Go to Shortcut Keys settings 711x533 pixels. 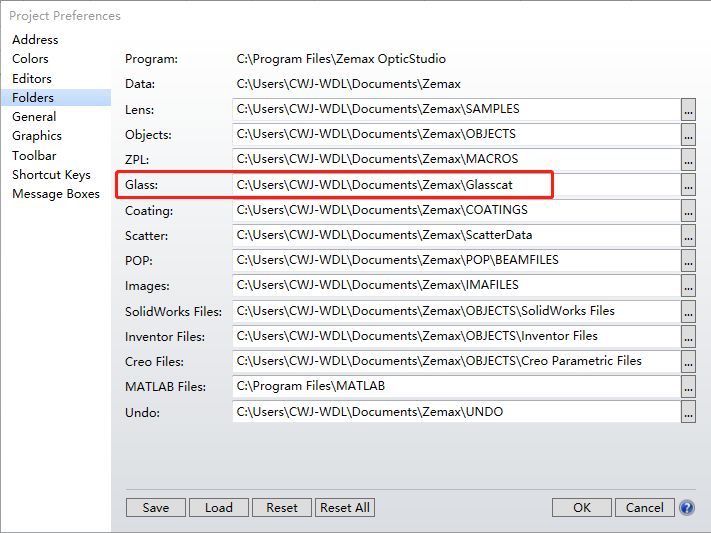click(51, 175)
